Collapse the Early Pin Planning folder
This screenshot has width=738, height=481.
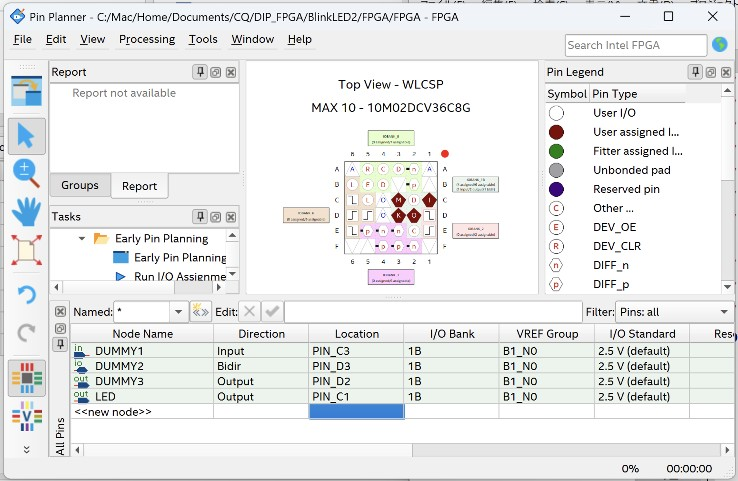82,239
